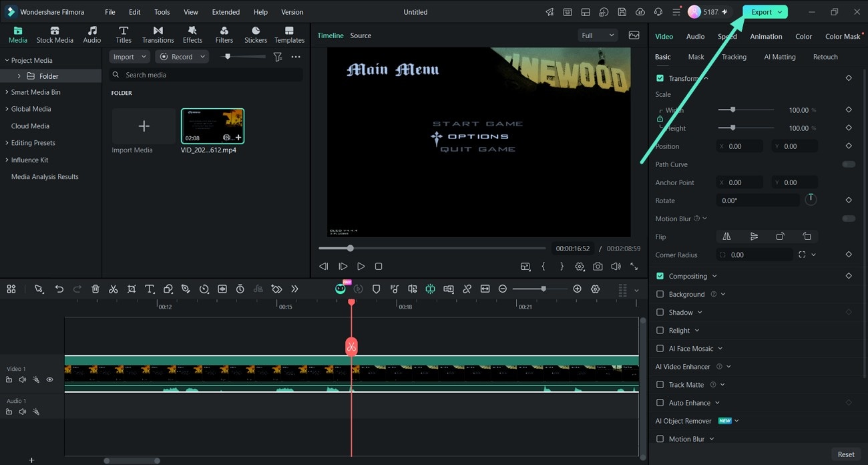
Task: Open the Stock Media panel
Action: (55, 35)
